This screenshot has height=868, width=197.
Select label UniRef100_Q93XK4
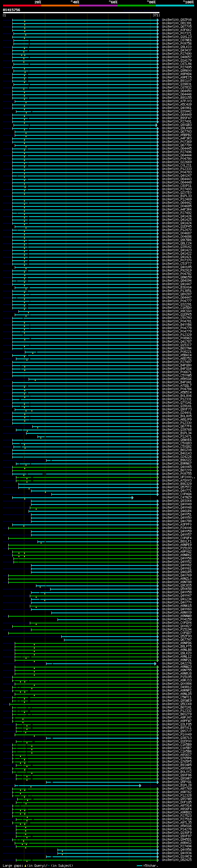(x=177, y=501)
